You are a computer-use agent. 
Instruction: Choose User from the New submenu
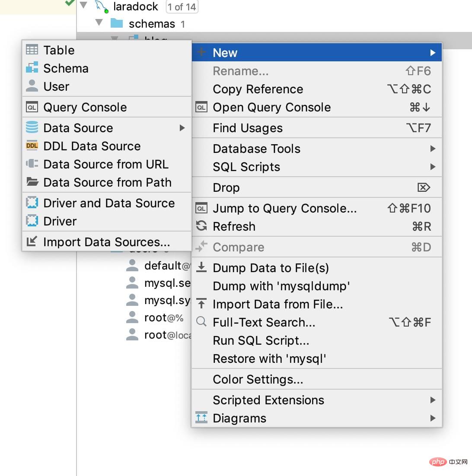(x=107, y=86)
